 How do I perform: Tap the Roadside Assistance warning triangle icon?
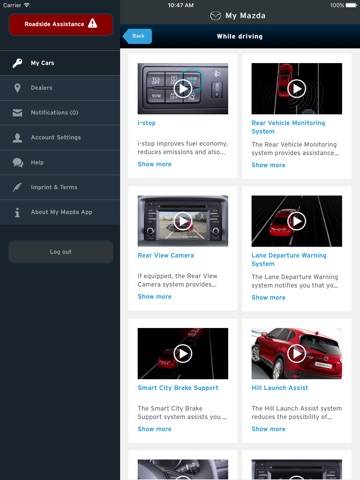(92, 23)
